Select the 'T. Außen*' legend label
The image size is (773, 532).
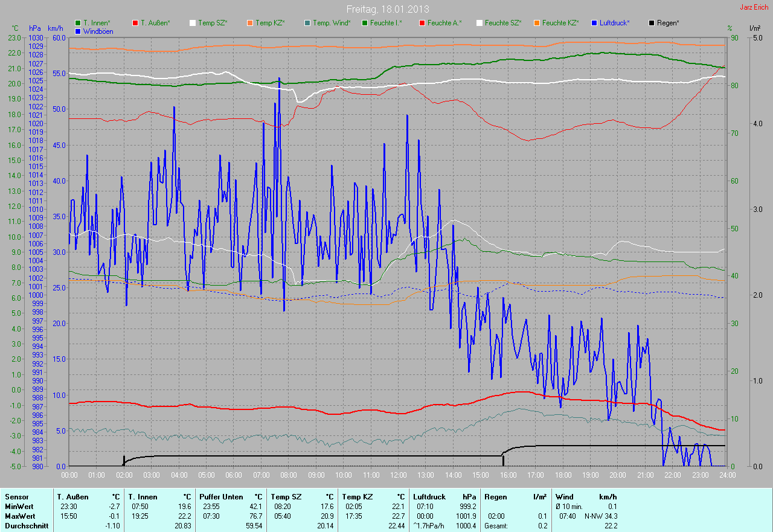[x=155, y=23]
